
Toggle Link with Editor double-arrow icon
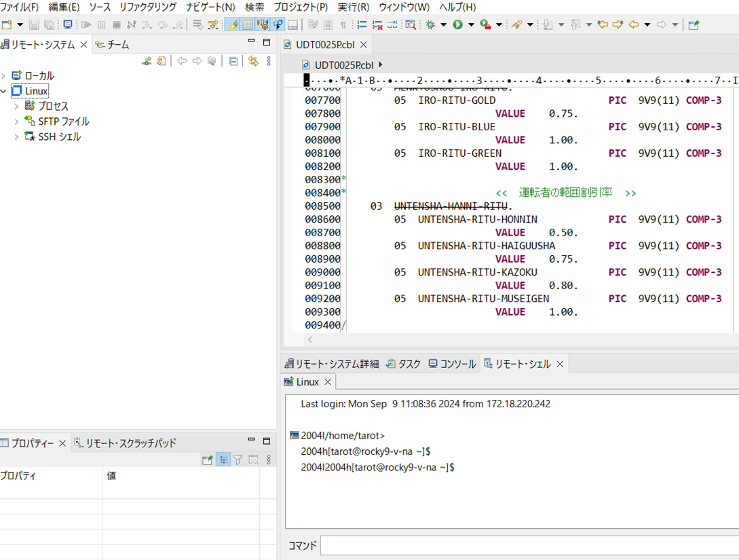[254, 61]
